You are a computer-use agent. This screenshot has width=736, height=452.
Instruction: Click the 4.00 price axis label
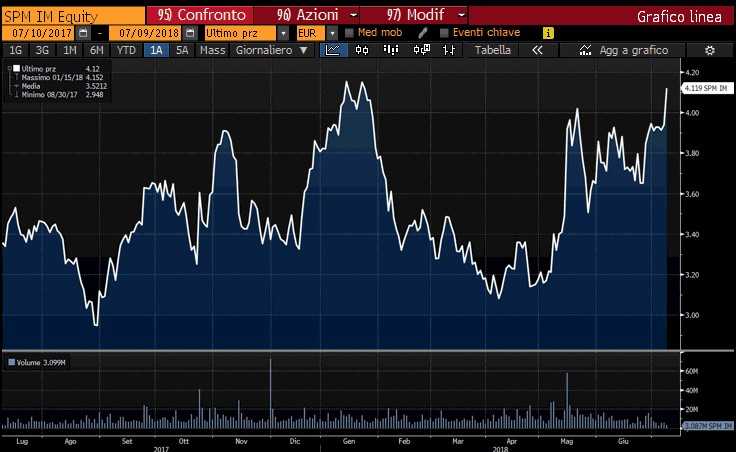(692, 113)
